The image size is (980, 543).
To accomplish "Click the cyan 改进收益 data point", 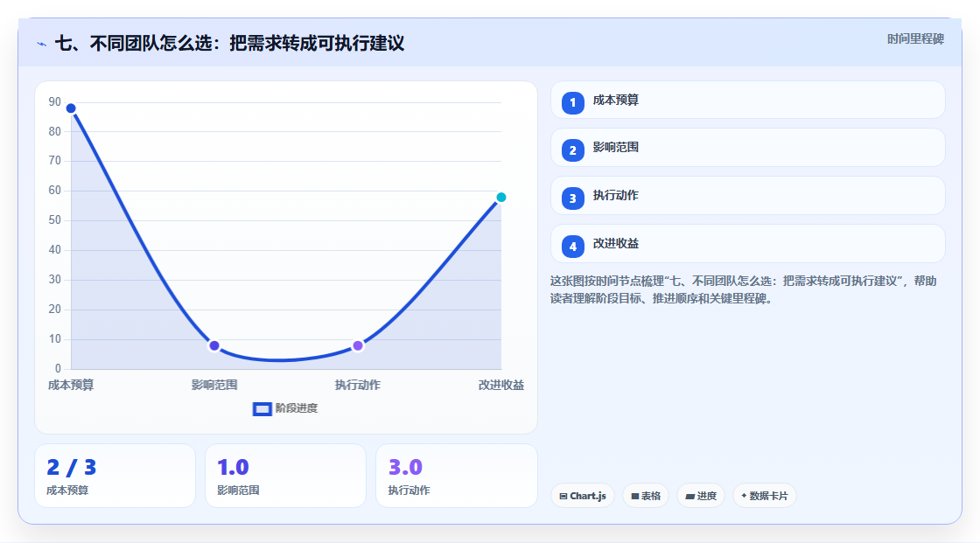I will (x=501, y=198).
